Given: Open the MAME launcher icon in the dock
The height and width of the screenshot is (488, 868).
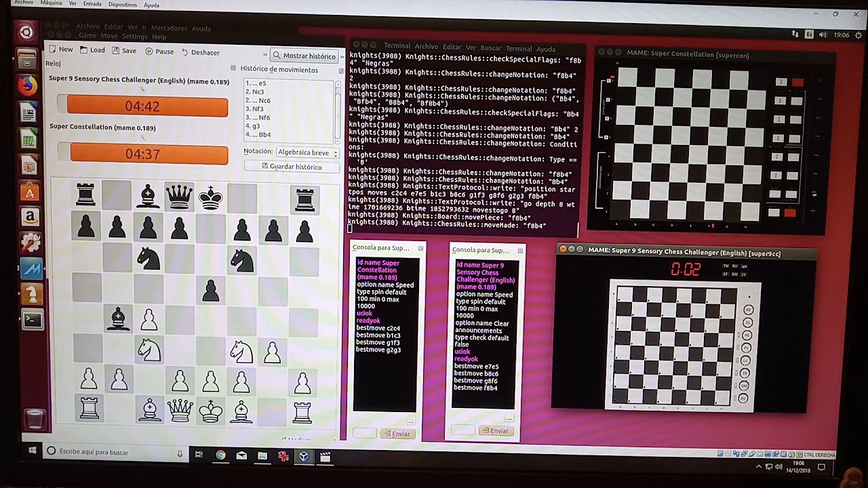Looking at the screenshot, I should 31,268.
